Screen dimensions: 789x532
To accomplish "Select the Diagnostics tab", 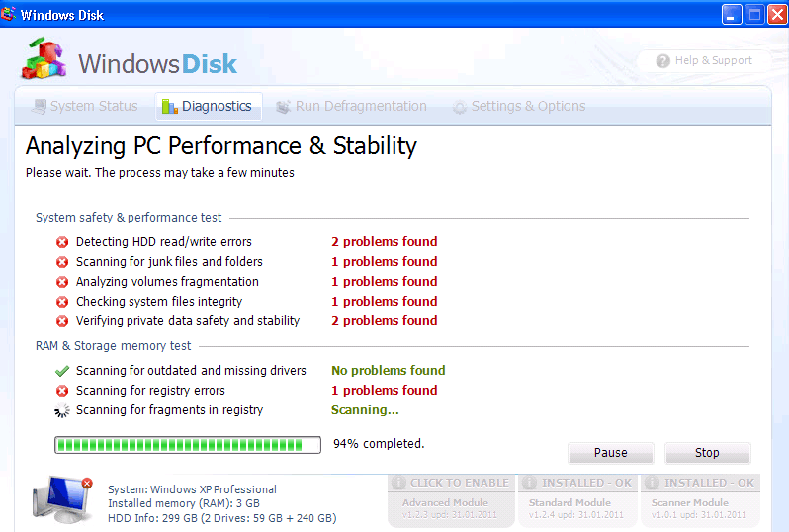I will coord(208,107).
